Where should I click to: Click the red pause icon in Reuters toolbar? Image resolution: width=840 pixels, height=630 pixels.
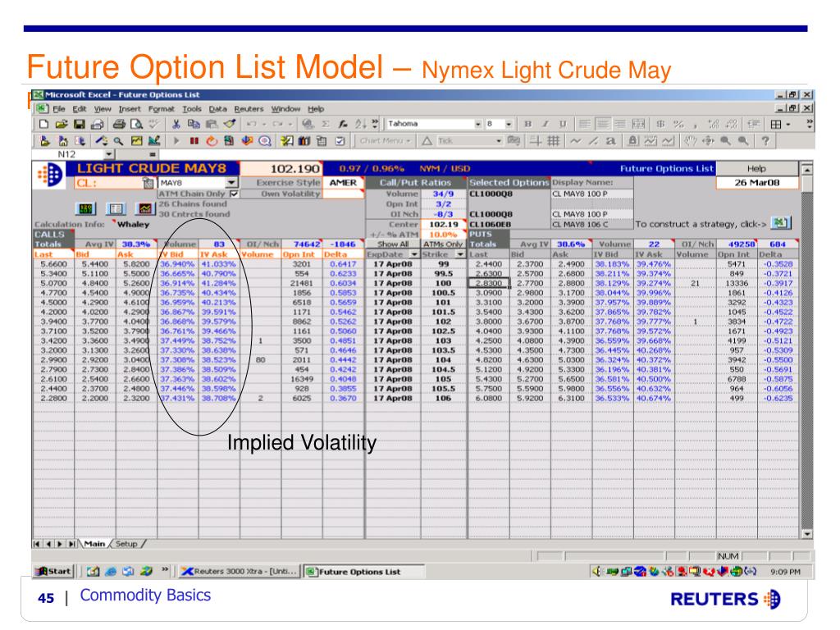194,141
